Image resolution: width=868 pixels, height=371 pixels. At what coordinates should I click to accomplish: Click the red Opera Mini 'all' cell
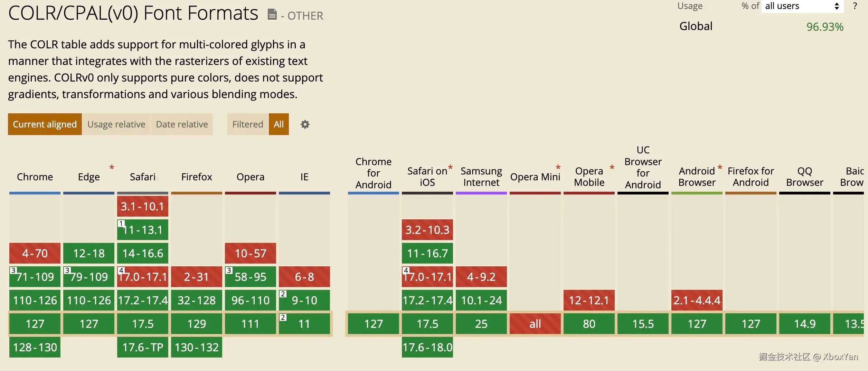[535, 324]
